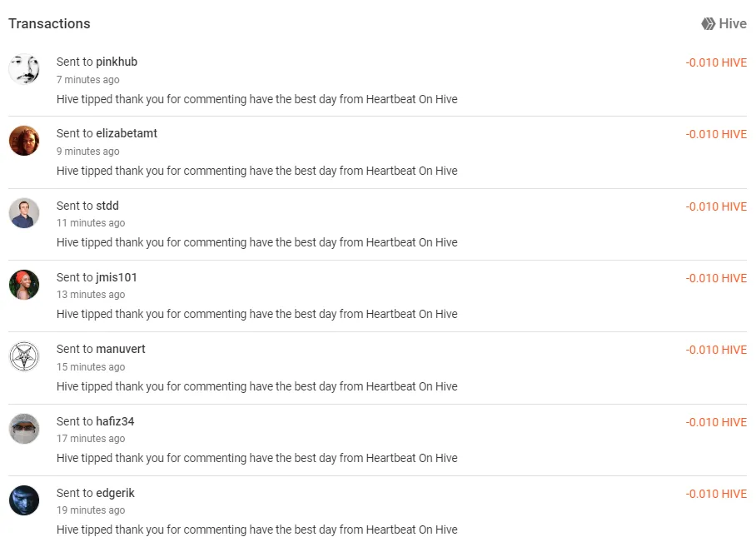The height and width of the screenshot is (547, 756).
Task: Select the hafiz34 username
Action: 115,421
